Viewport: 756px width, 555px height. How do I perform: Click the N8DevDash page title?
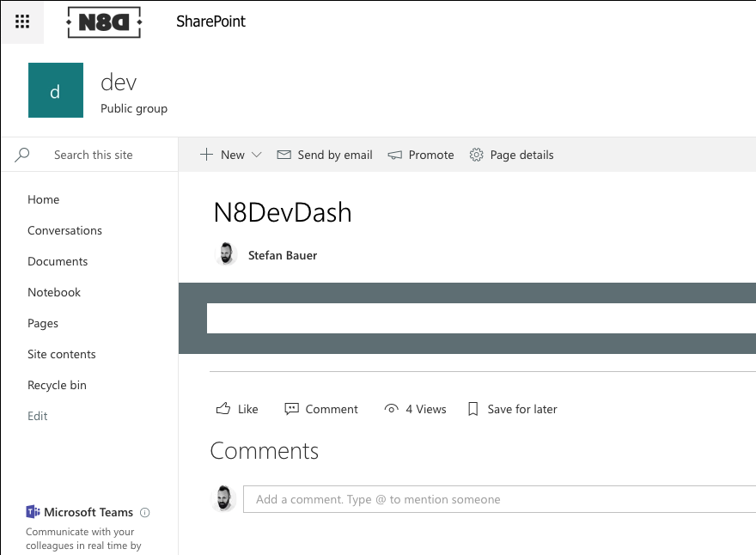tap(283, 212)
